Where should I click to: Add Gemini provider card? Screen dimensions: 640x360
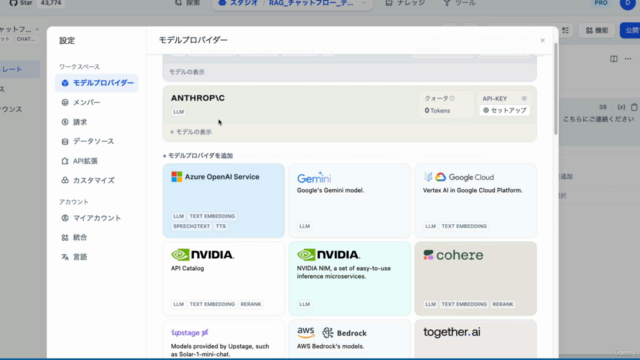point(349,200)
